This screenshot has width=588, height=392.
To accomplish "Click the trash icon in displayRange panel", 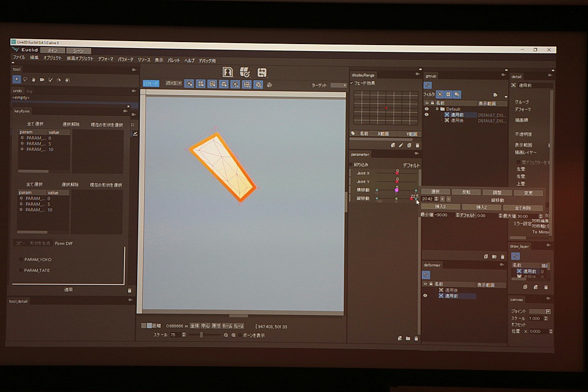I will click(x=417, y=145).
